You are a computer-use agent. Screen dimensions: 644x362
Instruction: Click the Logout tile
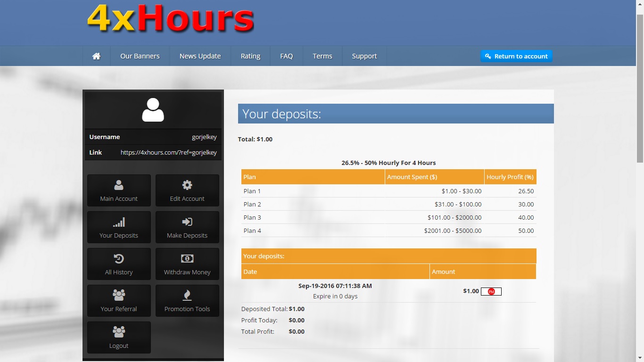click(x=119, y=337)
